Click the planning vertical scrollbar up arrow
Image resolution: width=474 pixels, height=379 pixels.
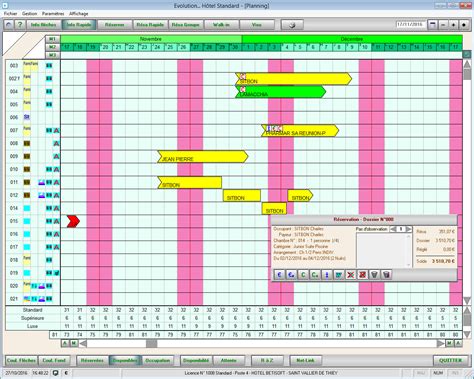coord(467,64)
